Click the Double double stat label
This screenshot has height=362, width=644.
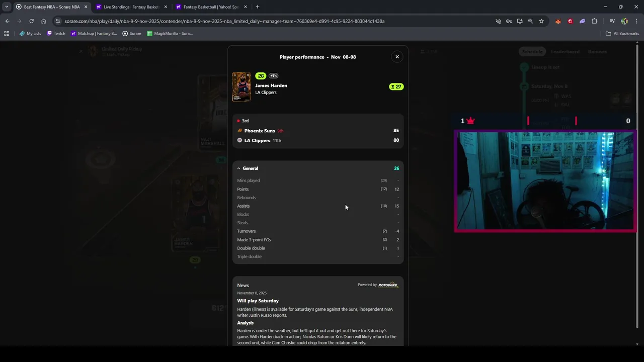click(251, 248)
